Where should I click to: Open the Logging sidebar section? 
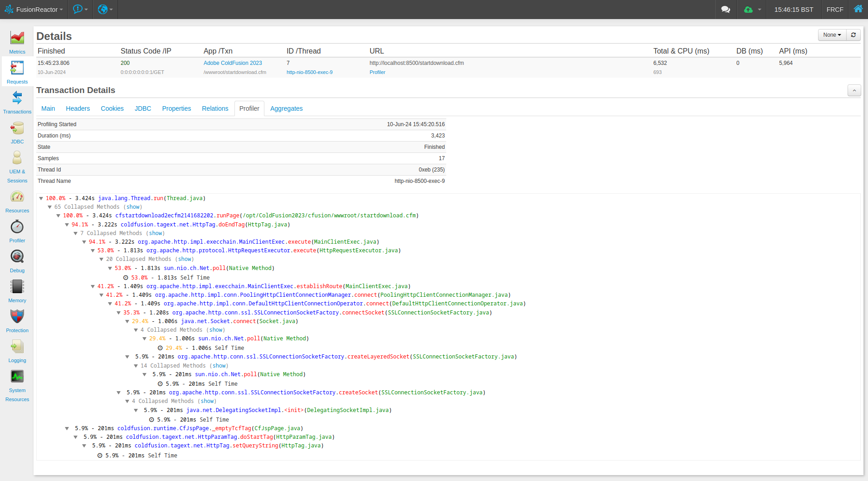17,351
